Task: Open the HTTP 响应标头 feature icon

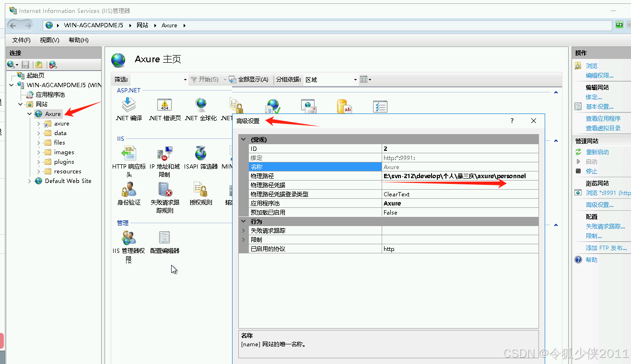Action: pyautogui.click(x=129, y=154)
